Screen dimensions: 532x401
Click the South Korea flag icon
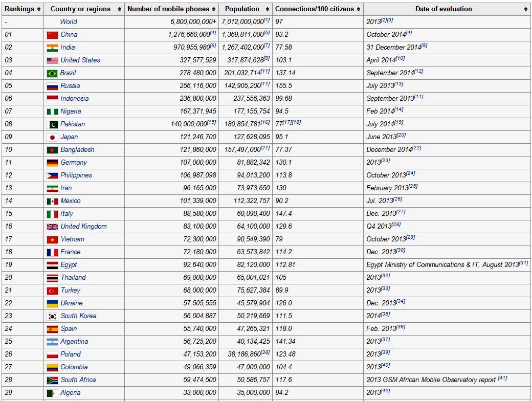pyautogui.click(x=52, y=317)
